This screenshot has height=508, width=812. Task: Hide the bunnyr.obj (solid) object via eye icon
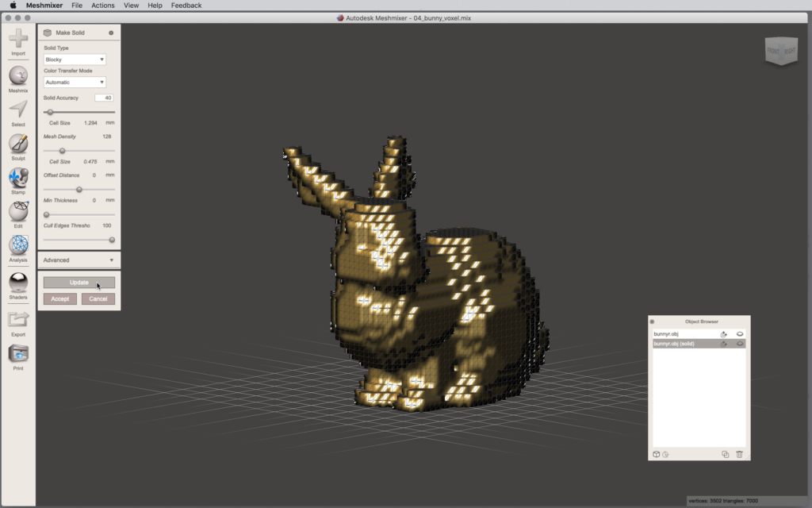[740, 344]
